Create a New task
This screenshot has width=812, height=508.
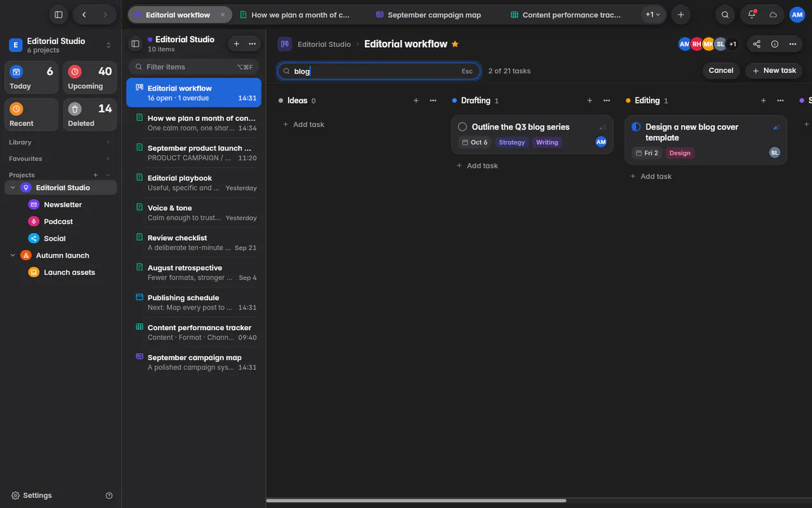point(774,70)
